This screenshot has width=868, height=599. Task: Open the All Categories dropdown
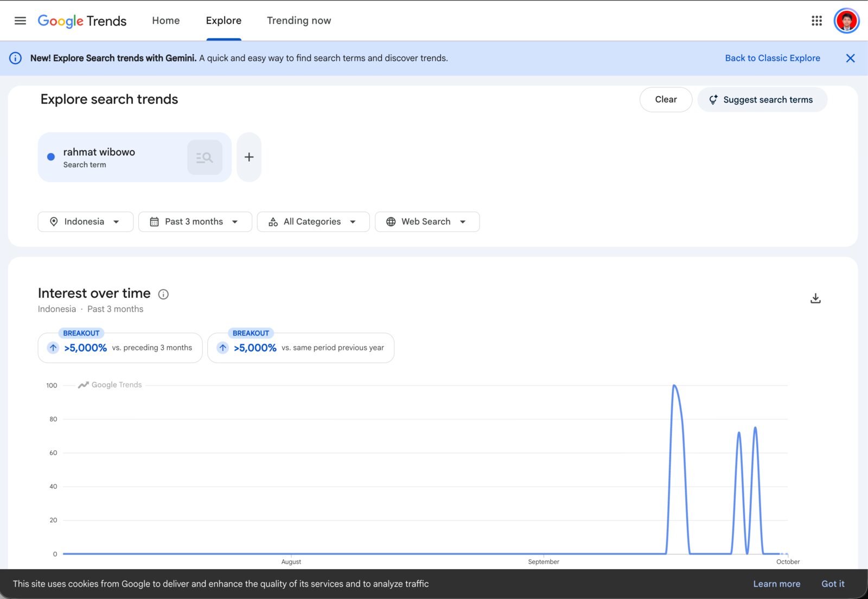[313, 221]
